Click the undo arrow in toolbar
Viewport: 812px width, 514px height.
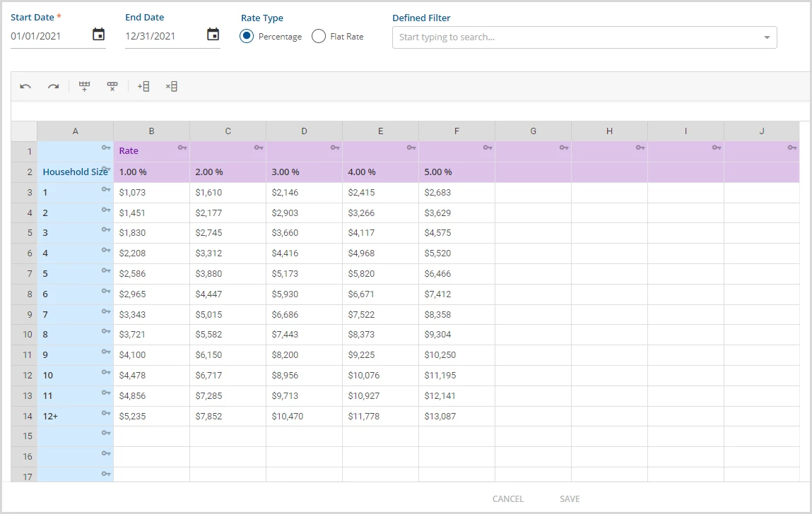pyautogui.click(x=25, y=86)
